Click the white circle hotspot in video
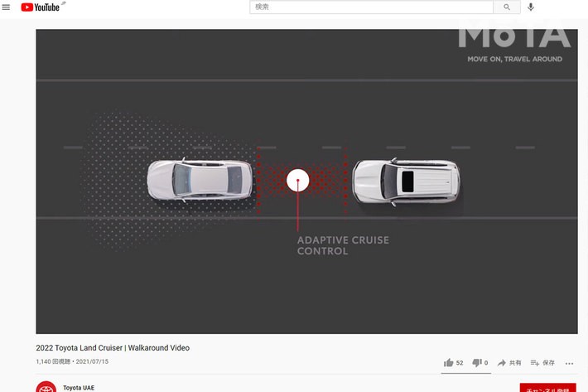Viewport: 588px width, 392px height. (x=297, y=180)
